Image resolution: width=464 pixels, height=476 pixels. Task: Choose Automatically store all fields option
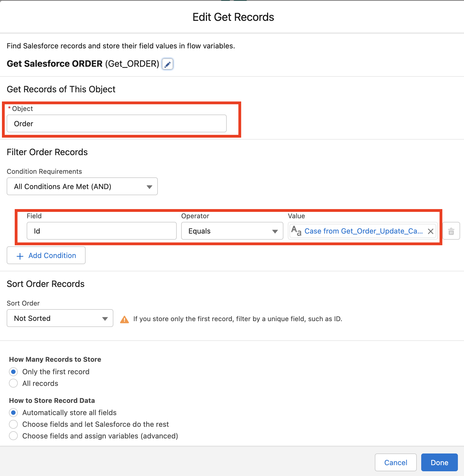pyautogui.click(x=13, y=413)
